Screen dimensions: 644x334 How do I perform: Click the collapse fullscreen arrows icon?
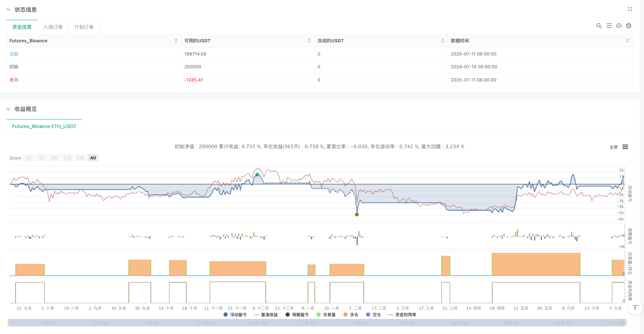click(x=630, y=9)
